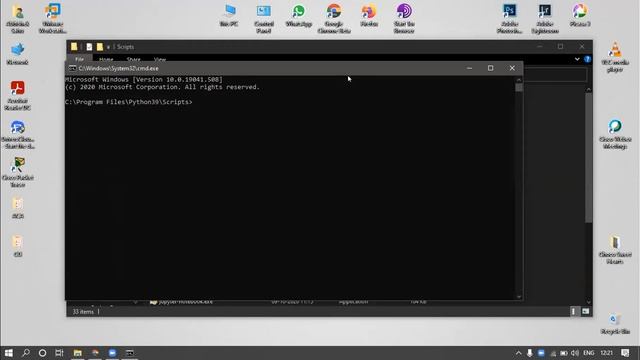Click the ENG language indicator
The height and width of the screenshot is (360, 640).
tap(589, 353)
